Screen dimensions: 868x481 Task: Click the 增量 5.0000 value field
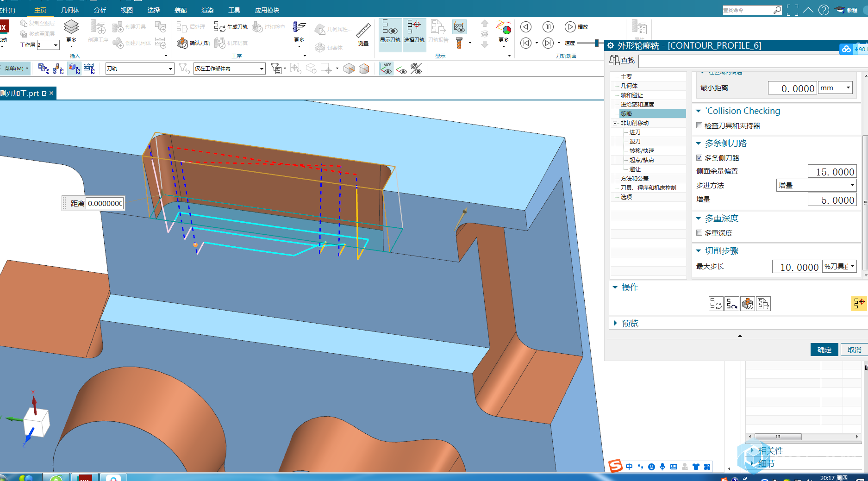click(832, 200)
